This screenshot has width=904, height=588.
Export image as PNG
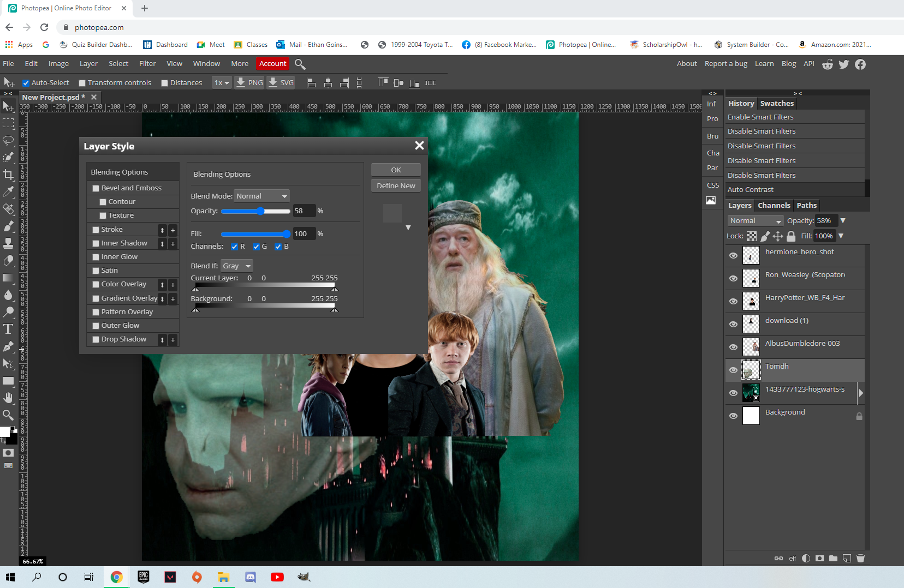tap(249, 82)
